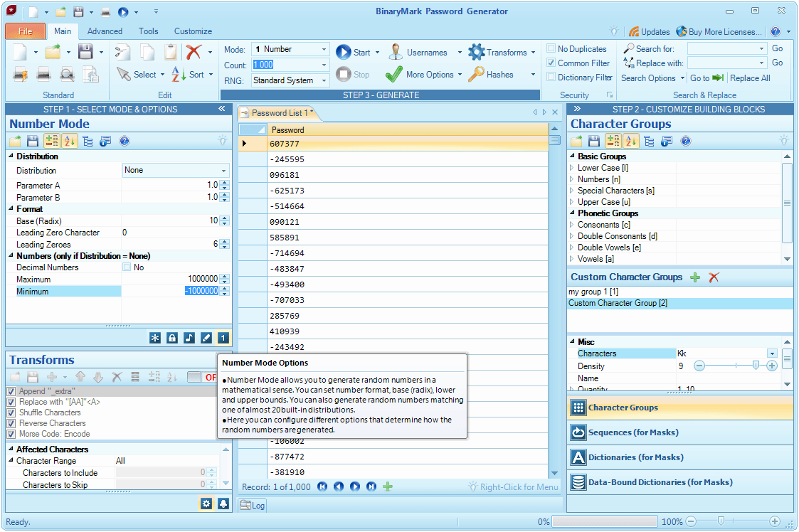The width and height of the screenshot is (799, 532).
Task: Disable the Morse Code: Encode transform
Action: (x=10, y=434)
